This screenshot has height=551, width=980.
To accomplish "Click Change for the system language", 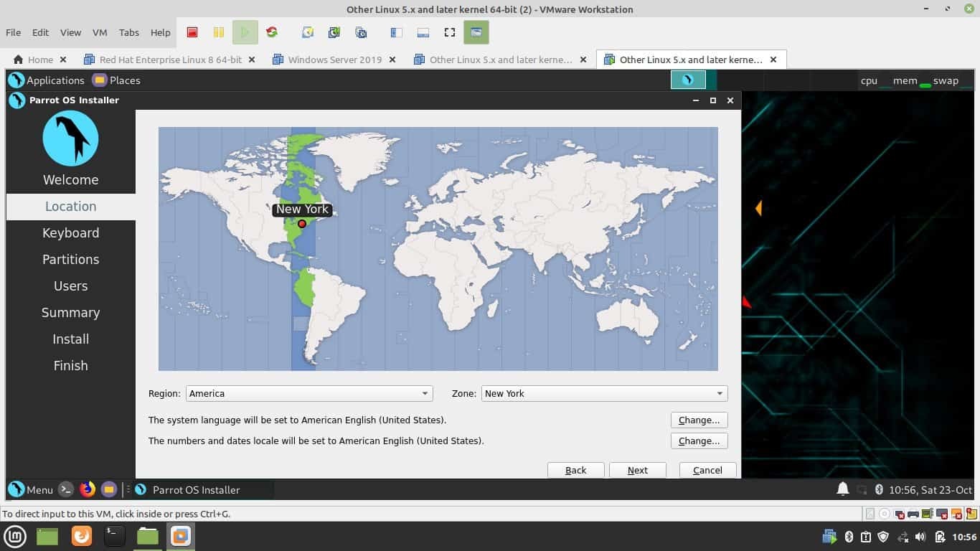I will [699, 420].
